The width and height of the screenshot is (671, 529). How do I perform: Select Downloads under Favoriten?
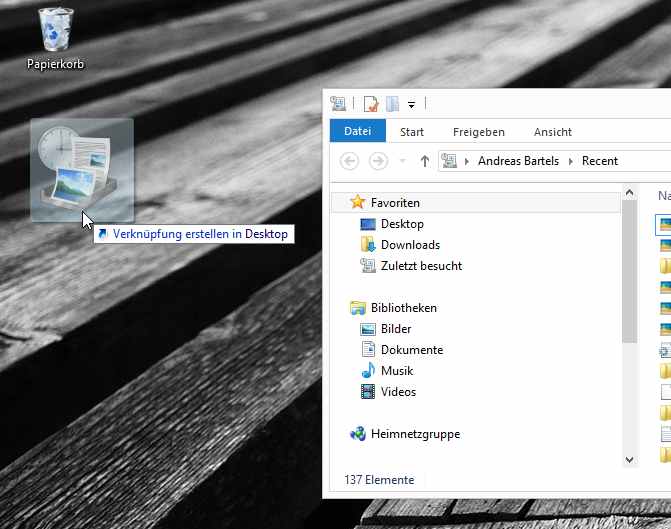tap(410, 245)
